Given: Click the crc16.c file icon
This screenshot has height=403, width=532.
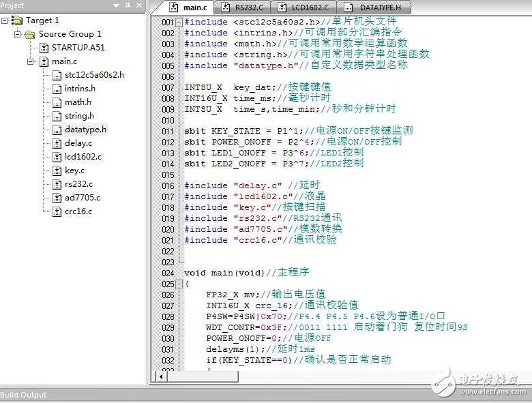Looking at the screenshot, I should click(x=57, y=211).
